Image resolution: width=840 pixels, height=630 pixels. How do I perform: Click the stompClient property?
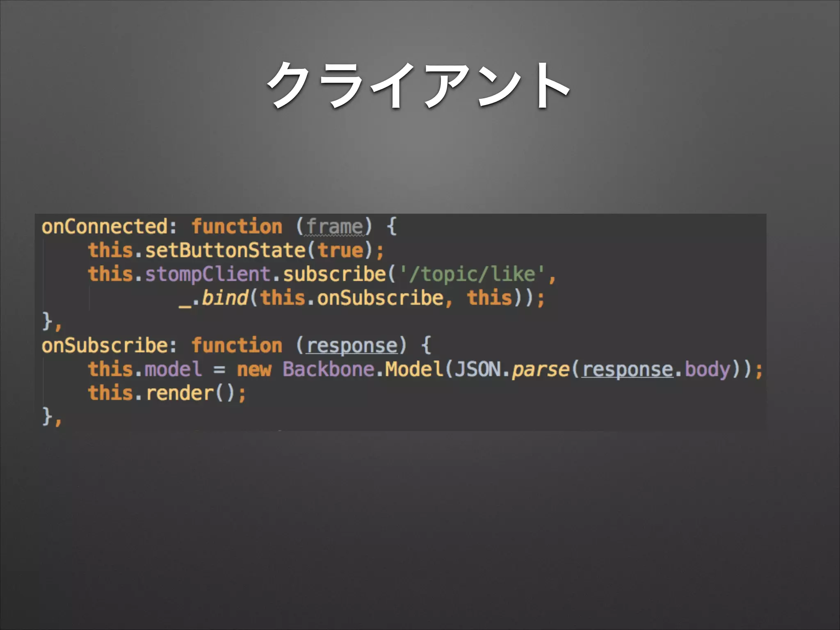point(208,274)
